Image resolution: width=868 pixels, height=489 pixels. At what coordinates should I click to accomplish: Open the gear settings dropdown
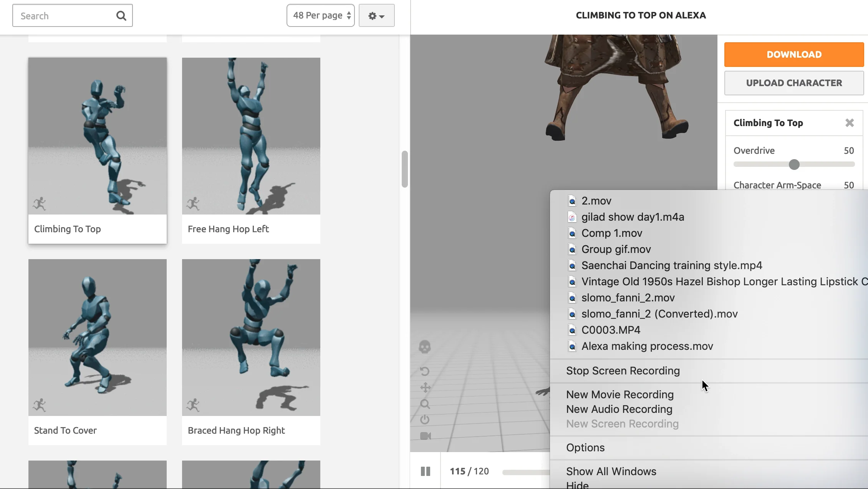click(376, 16)
